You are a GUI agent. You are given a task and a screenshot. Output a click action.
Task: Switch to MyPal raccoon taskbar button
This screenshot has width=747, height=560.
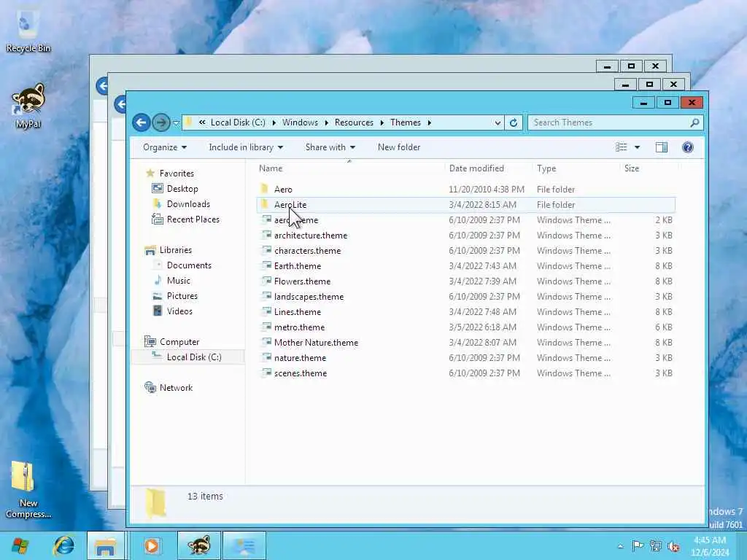(x=198, y=545)
